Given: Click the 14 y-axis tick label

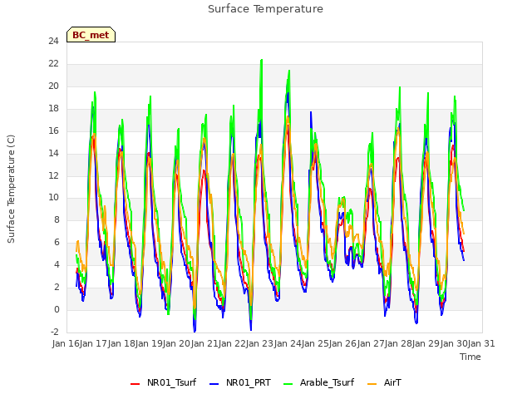Looking at the screenshot, I should (53, 153).
